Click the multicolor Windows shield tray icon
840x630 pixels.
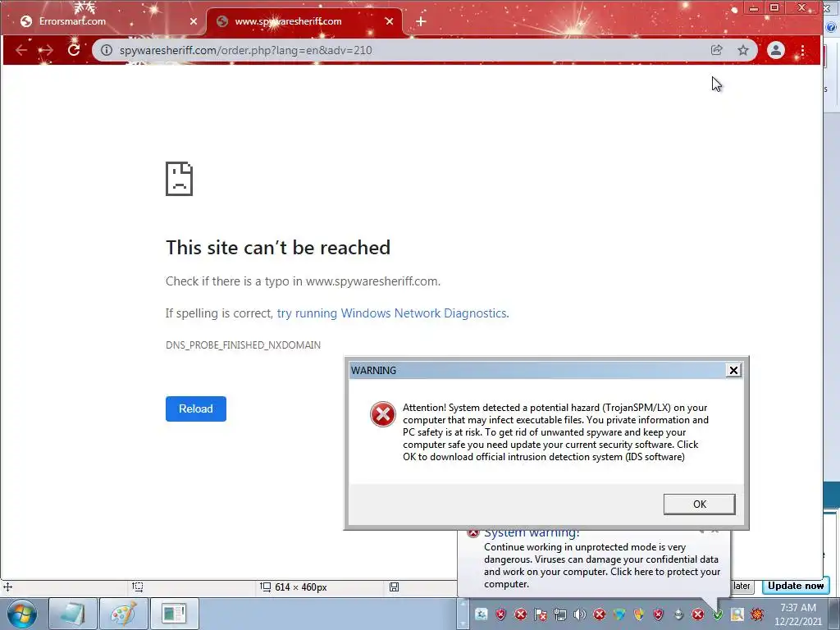638,614
